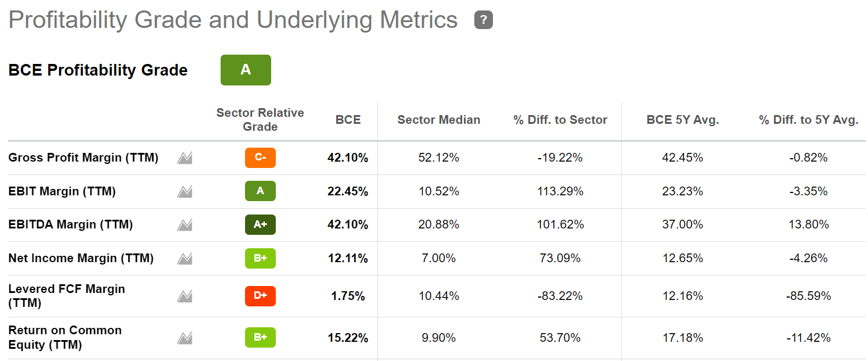Select the BCE column header
This screenshot has height=361, width=868.
tap(347, 120)
